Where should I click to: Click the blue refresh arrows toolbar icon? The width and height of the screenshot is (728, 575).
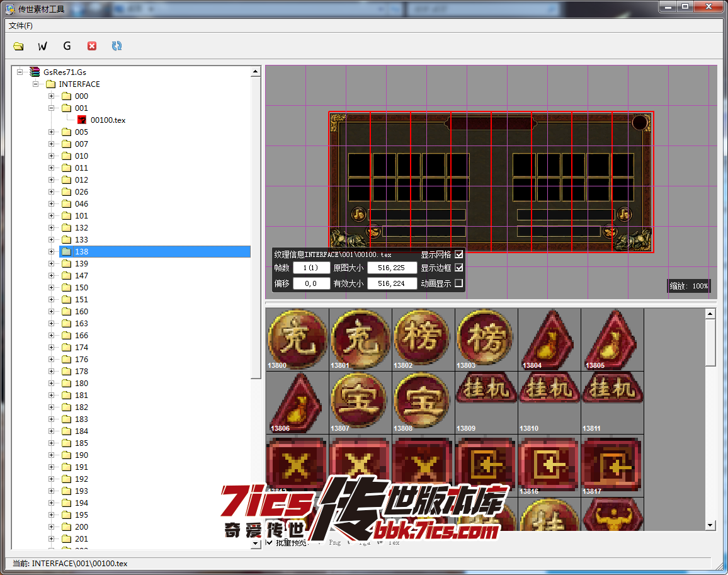click(x=117, y=46)
